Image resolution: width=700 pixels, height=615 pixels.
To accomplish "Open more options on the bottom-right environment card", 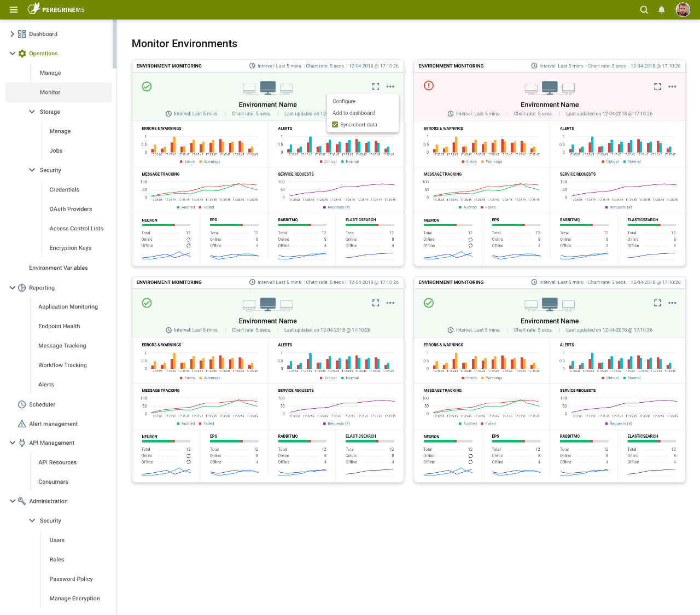I will click(x=672, y=303).
